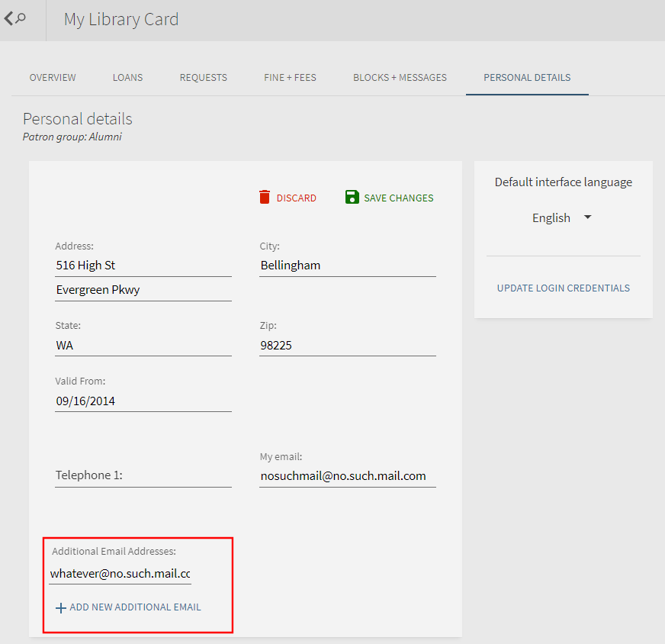The height and width of the screenshot is (644, 665).
Task: Click Update Login Credentials link
Action: pos(563,288)
